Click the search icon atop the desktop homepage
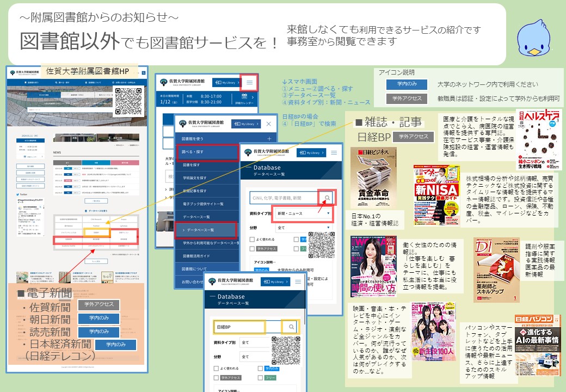The width and height of the screenshot is (566, 392). point(144,73)
